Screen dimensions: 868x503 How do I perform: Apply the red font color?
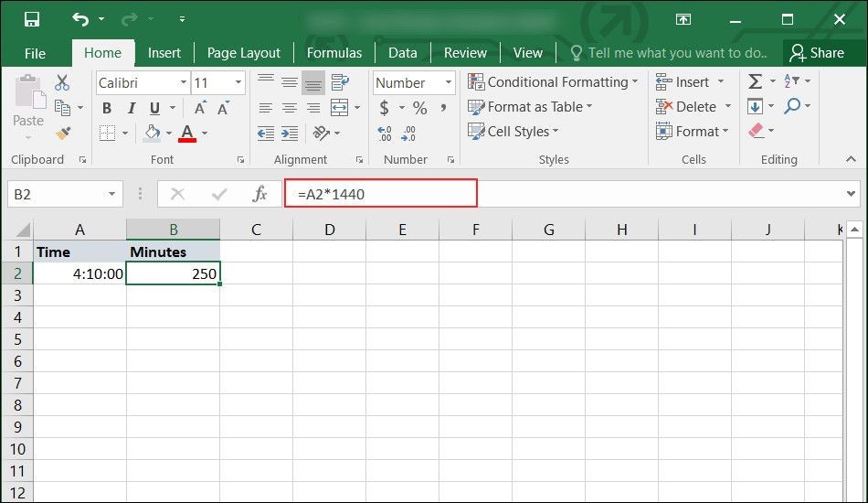187,133
